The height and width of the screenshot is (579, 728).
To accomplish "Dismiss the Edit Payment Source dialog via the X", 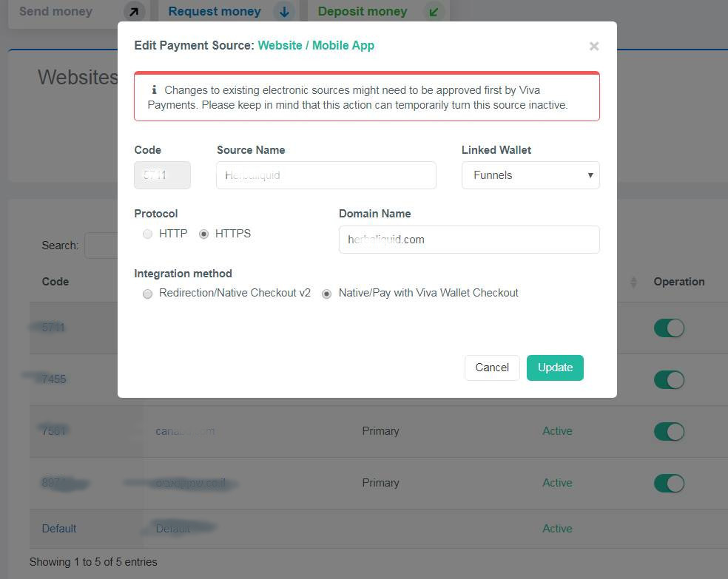I will coord(594,46).
